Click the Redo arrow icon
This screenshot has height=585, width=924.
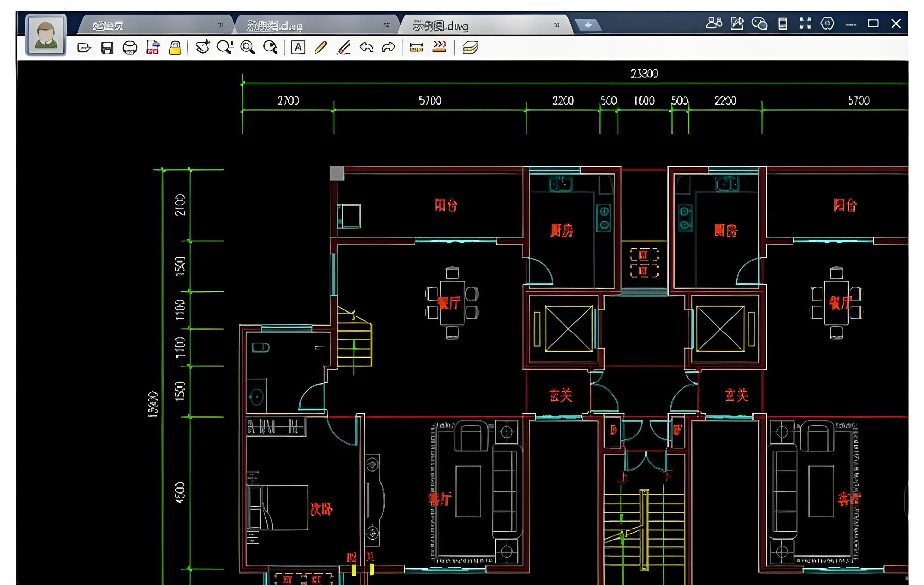[x=388, y=47]
